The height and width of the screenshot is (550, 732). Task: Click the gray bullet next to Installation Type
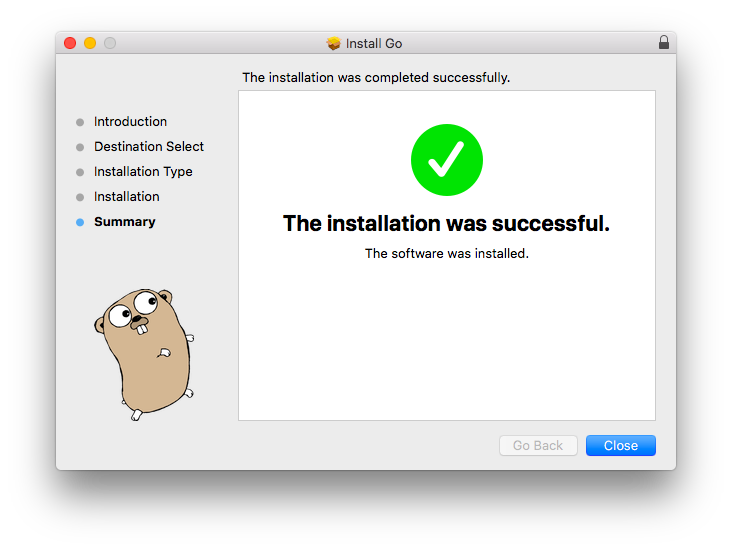tap(80, 172)
